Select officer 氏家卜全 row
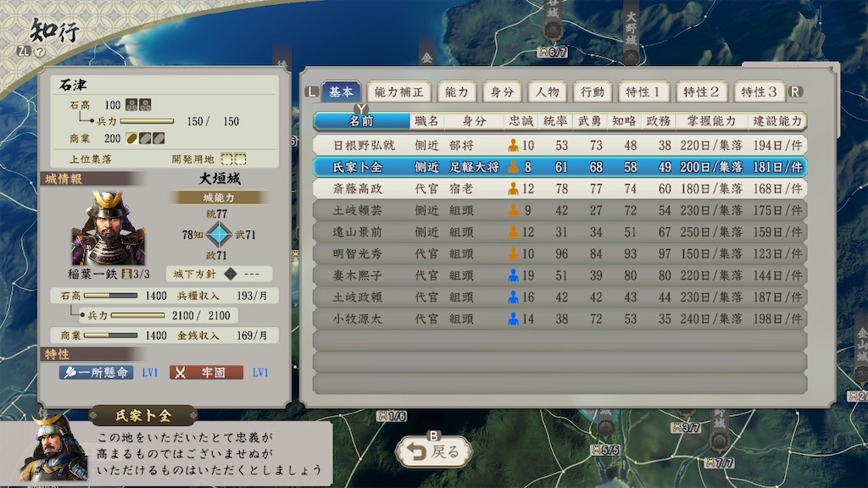The width and height of the screenshot is (868, 488). point(559,167)
